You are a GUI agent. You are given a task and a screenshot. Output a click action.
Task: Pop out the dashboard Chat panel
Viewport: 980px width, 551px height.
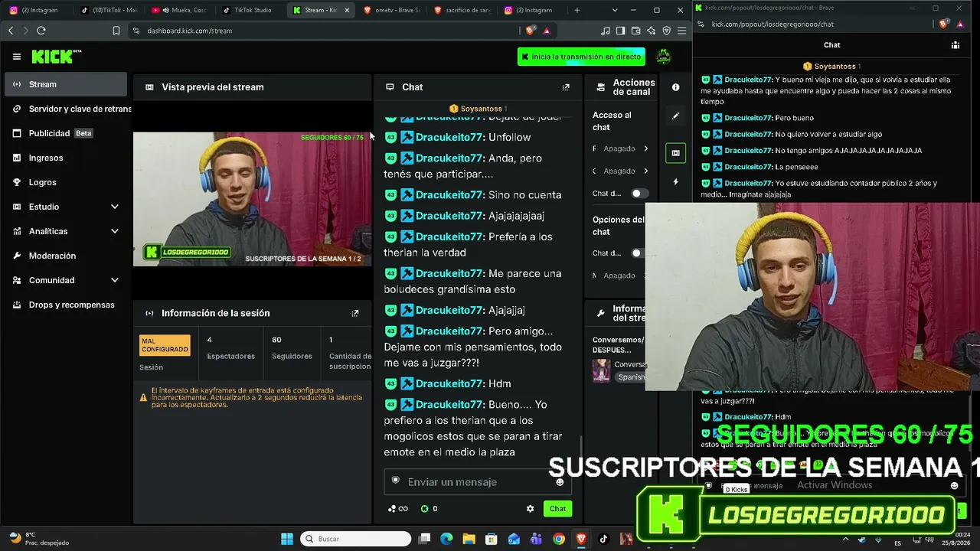pos(566,87)
